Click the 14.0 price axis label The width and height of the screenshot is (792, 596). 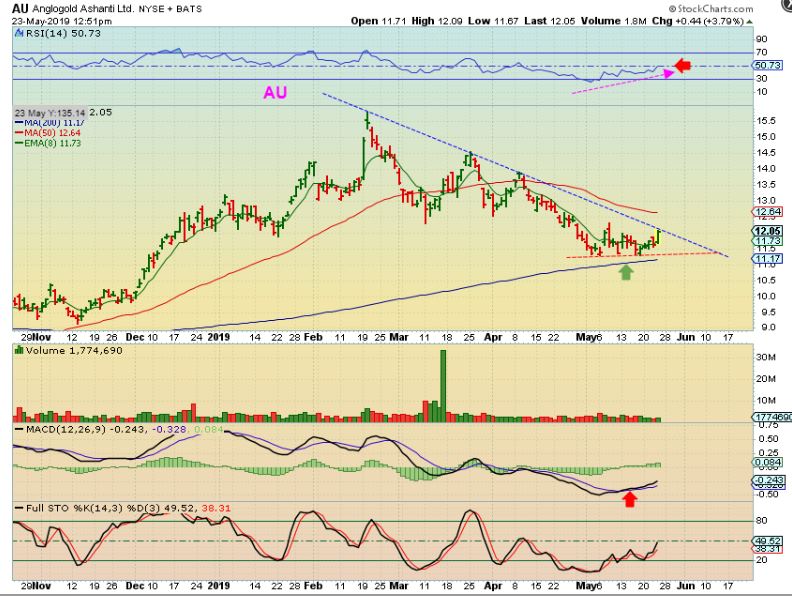766,169
